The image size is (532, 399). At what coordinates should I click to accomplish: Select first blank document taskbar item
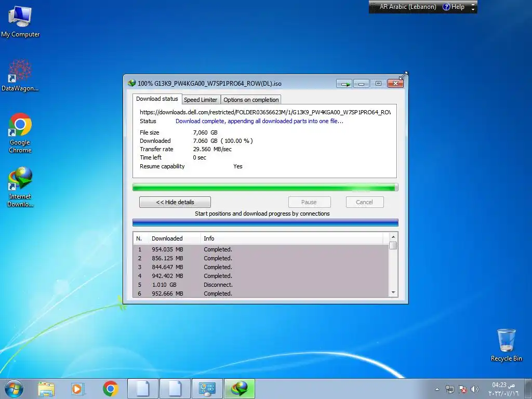142,389
